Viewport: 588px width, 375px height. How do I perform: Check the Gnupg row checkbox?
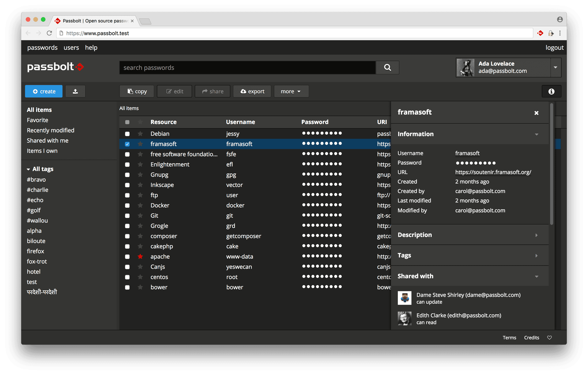[x=127, y=175]
